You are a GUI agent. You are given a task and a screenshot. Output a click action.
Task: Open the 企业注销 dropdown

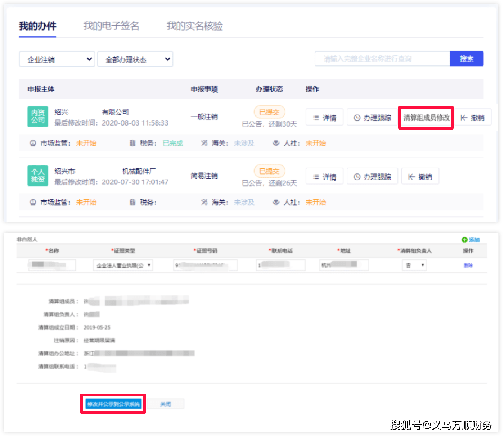pyautogui.click(x=57, y=59)
